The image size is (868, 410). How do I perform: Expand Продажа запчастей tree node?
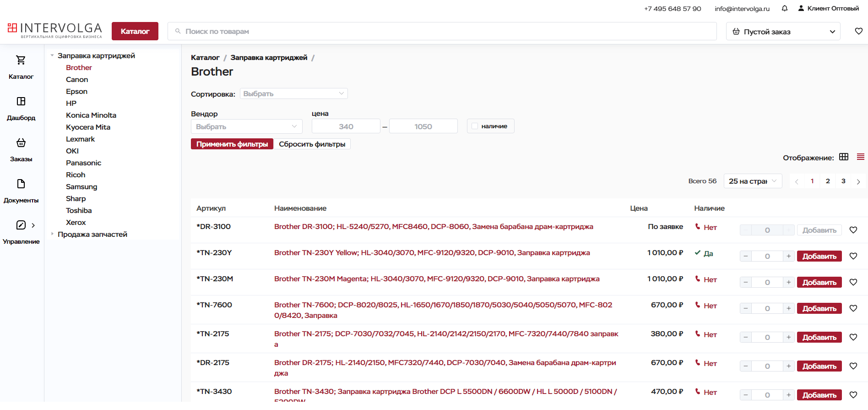click(x=52, y=234)
